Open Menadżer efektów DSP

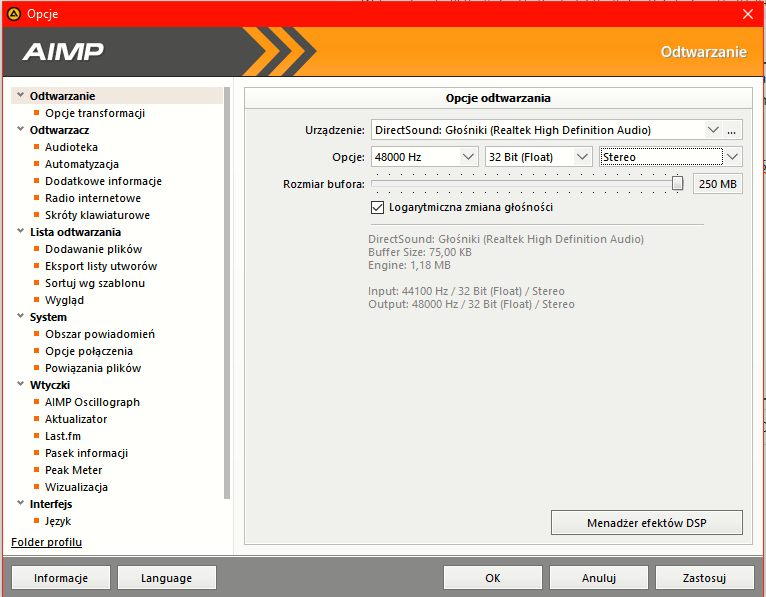coord(646,523)
